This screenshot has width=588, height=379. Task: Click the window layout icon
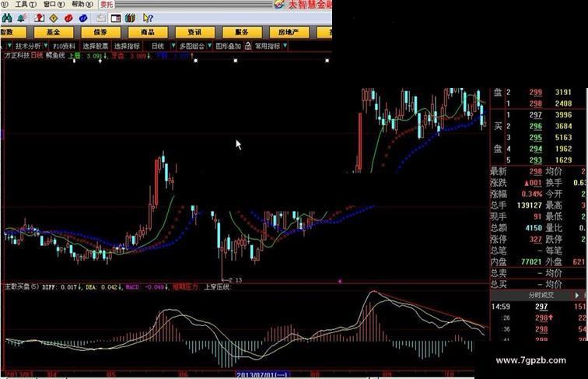tap(116, 18)
